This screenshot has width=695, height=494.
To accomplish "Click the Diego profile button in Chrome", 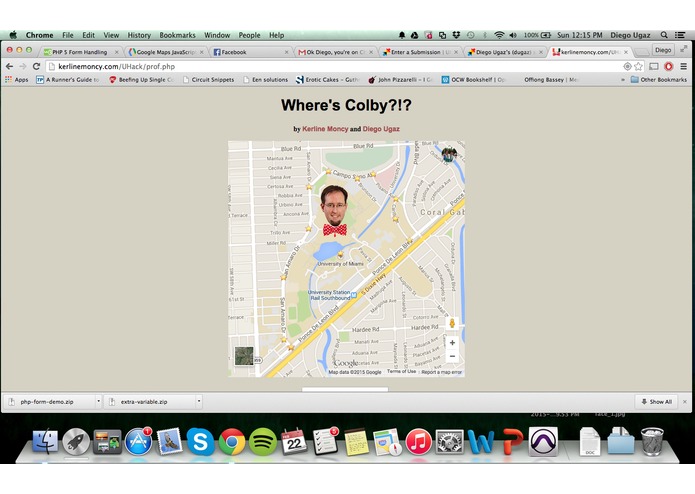I will 663,50.
